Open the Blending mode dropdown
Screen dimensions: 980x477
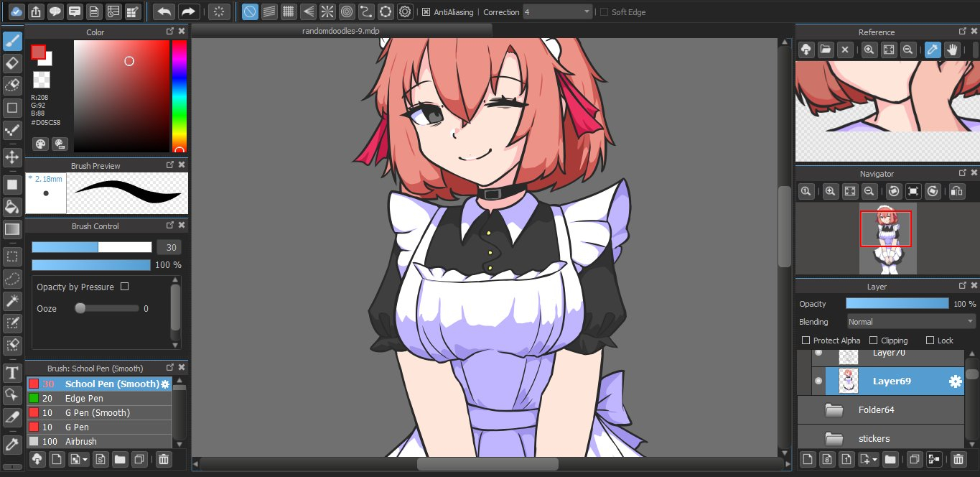coord(910,322)
